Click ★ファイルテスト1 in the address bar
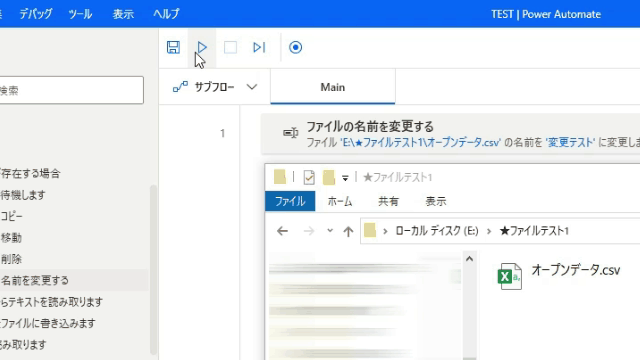 534,231
